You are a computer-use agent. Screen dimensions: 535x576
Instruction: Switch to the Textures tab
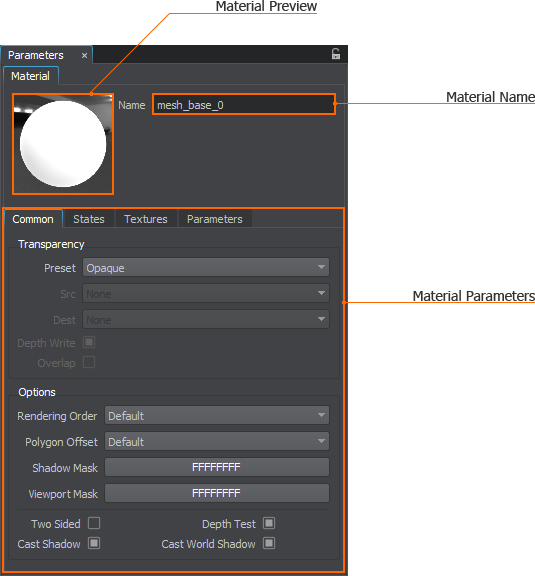146,219
